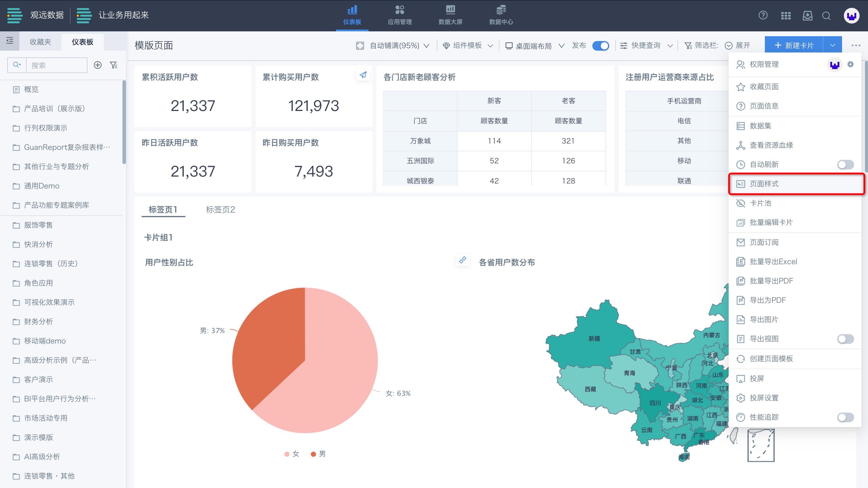Toggle the 筛选栏 展开 option

(x=738, y=46)
